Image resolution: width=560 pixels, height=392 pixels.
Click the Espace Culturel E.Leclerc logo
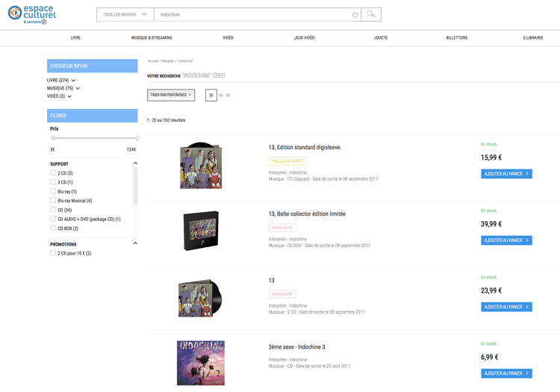pos(32,15)
